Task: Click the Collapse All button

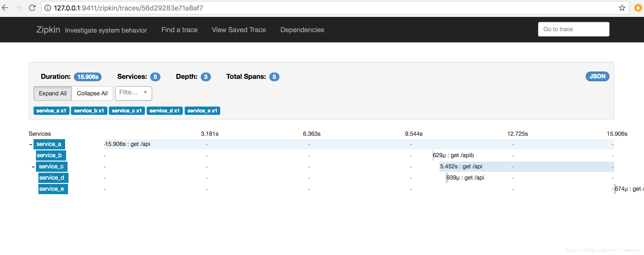Action: click(x=92, y=93)
